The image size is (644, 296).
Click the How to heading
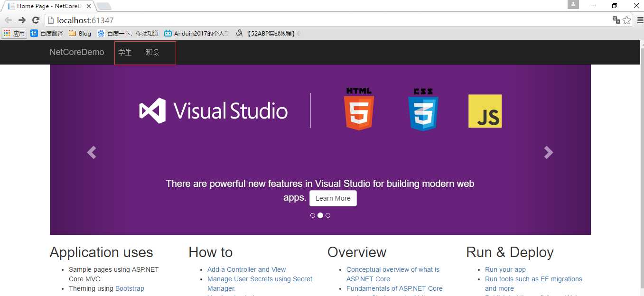[211, 252]
